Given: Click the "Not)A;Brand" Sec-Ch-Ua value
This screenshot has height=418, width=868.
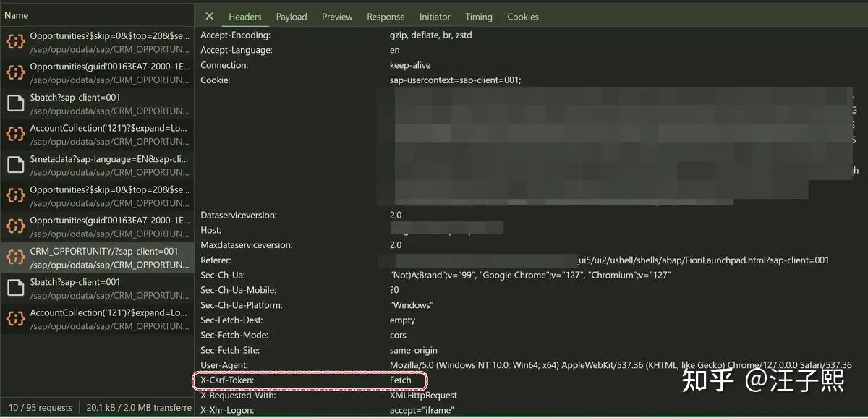Looking at the screenshot, I should (530, 275).
